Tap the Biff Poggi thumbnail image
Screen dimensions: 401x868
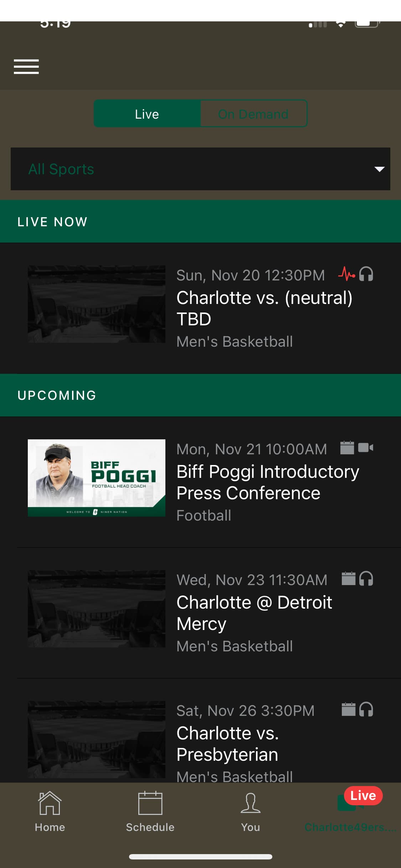point(97,478)
